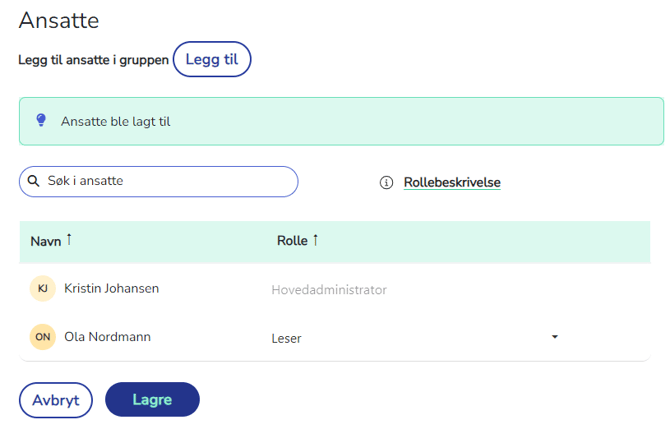Click the KJ avatar badge
Viewport: 670px width, 429px height.
tap(43, 288)
